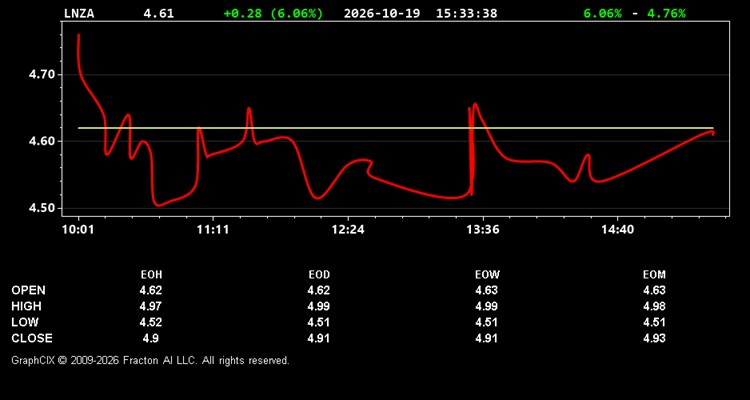Click the EOW open value 4.63

(486, 290)
